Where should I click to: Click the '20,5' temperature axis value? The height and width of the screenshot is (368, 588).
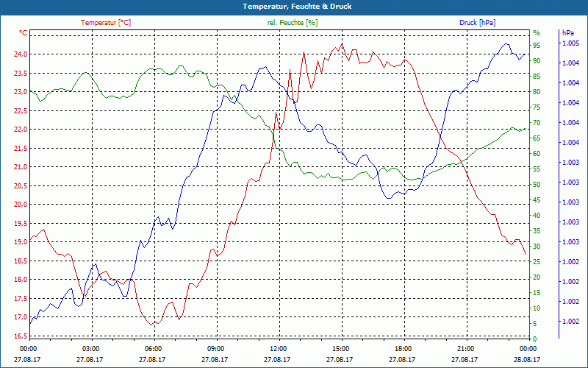point(21,185)
